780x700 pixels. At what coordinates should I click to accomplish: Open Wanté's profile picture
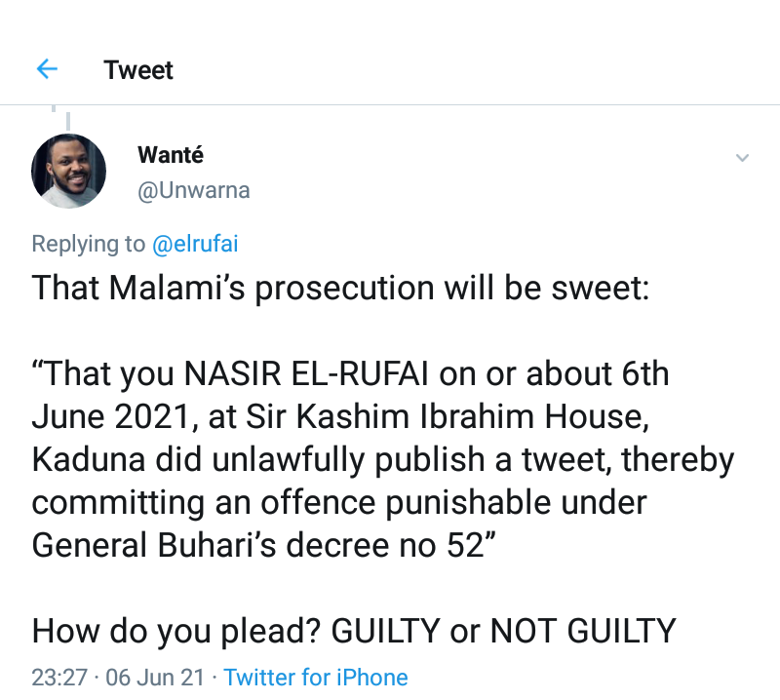point(69,171)
